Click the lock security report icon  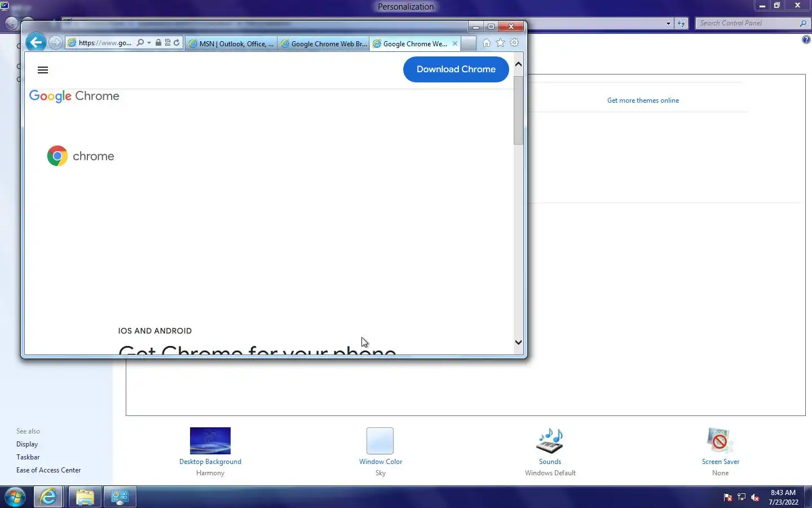click(x=158, y=42)
